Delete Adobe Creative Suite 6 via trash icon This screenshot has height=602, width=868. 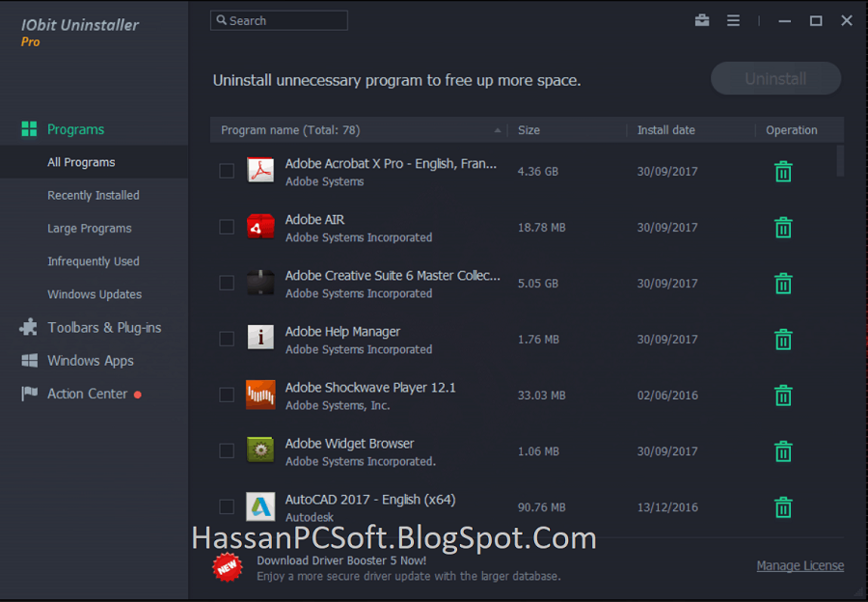783,284
